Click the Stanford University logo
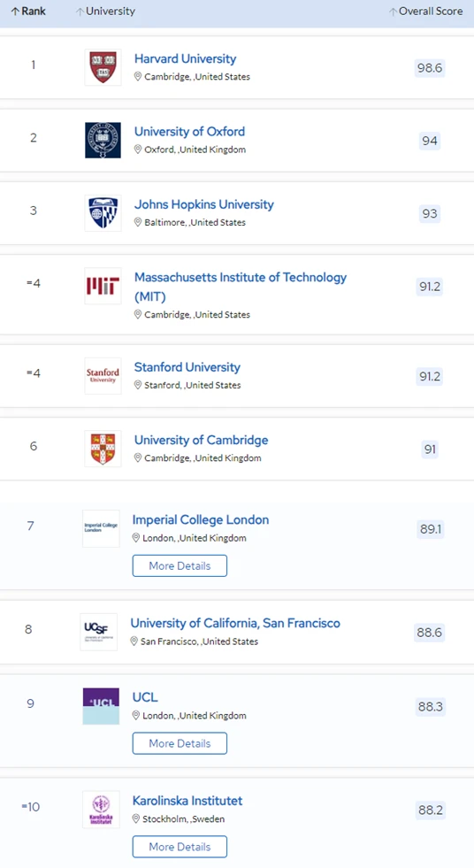The image size is (474, 868). (103, 376)
